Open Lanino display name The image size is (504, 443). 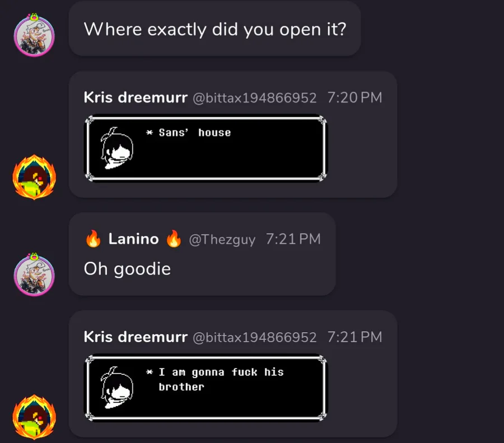(x=133, y=239)
